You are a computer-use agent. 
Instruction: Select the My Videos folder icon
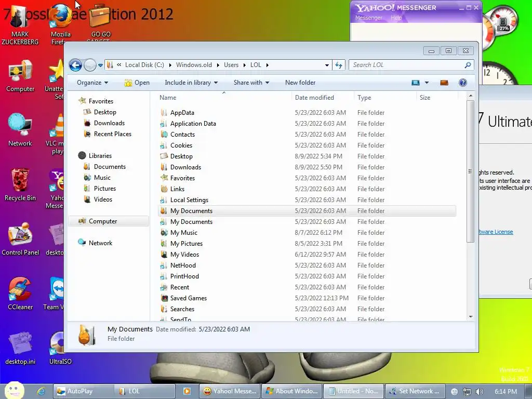(164, 255)
